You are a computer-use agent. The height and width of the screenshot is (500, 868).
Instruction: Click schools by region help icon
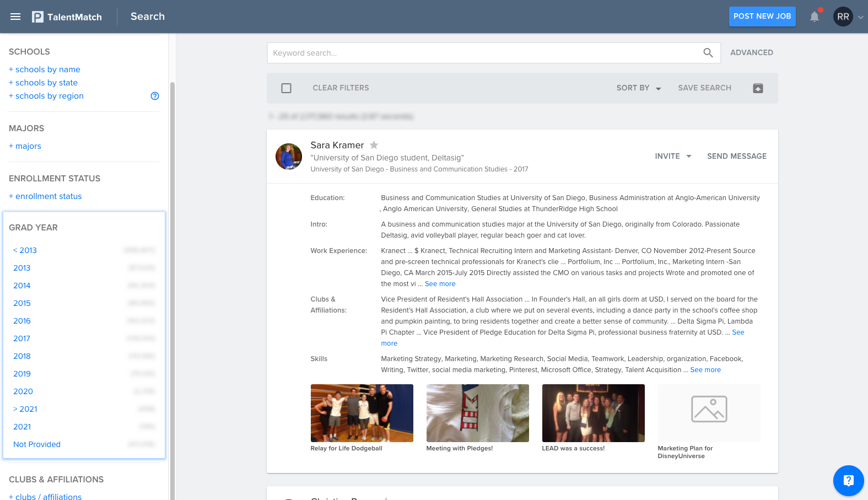[x=155, y=96]
